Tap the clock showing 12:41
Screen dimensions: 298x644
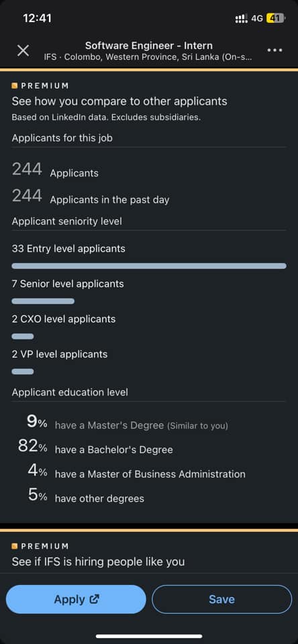(x=37, y=18)
